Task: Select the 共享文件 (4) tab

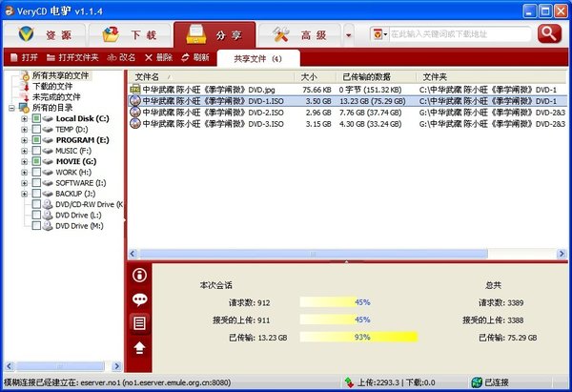Action: [x=258, y=58]
